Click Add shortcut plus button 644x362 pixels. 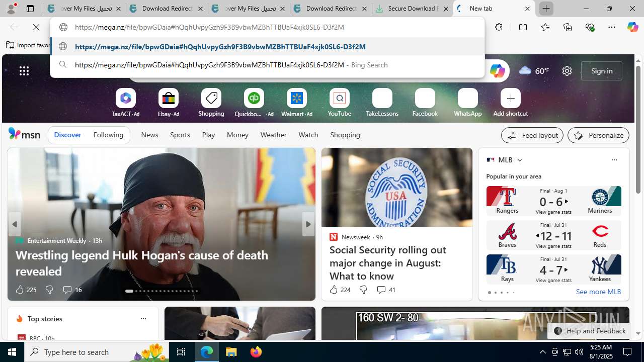click(x=511, y=98)
